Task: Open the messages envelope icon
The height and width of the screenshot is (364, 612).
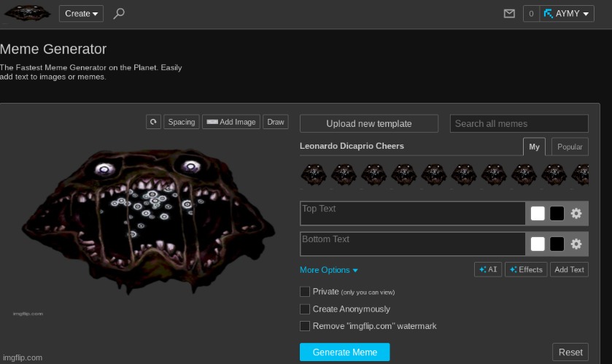Action: (x=509, y=13)
